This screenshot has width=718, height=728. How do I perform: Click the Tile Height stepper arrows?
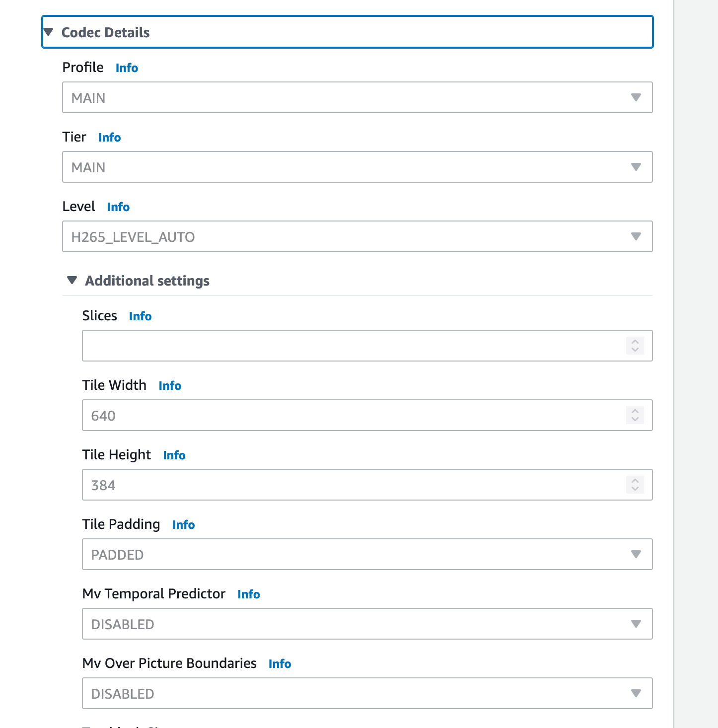pyautogui.click(x=635, y=485)
